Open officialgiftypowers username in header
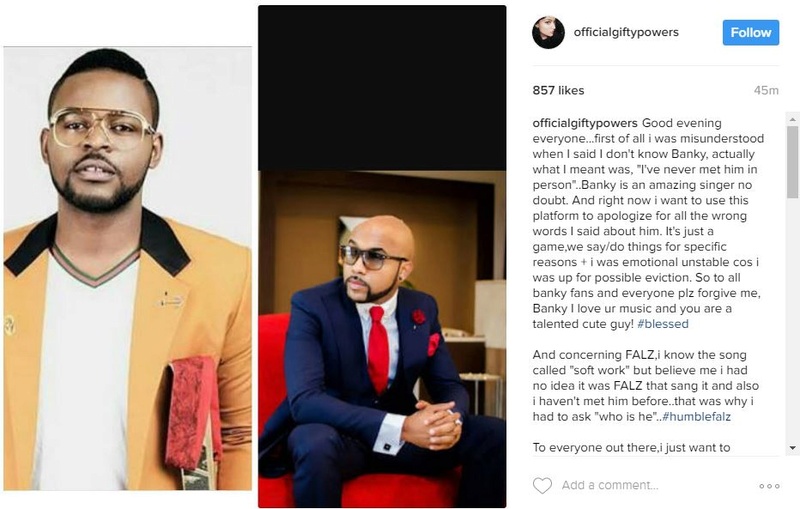The width and height of the screenshot is (800, 509). click(626, 32)
